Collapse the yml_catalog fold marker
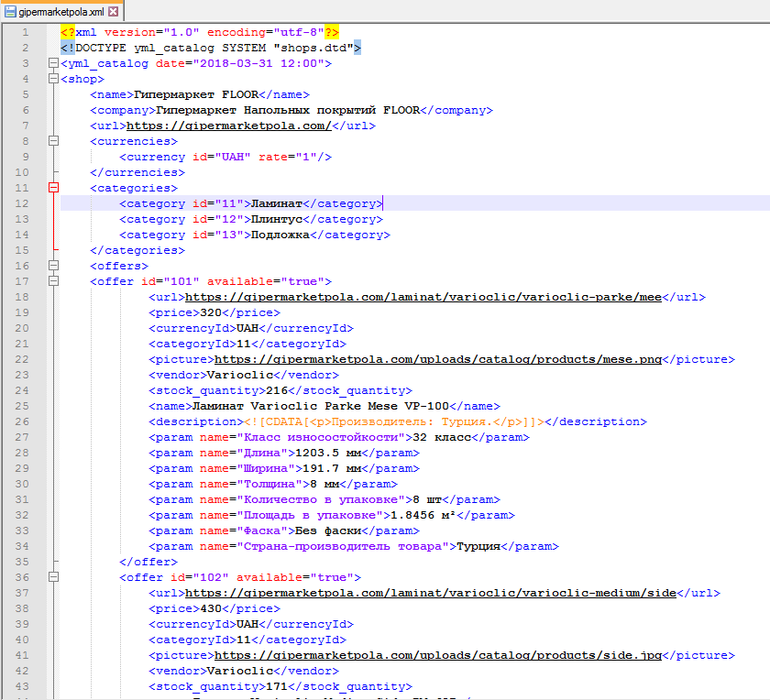Image resolution: width=770 pixels, height=700 pixels. click(53, 63)
